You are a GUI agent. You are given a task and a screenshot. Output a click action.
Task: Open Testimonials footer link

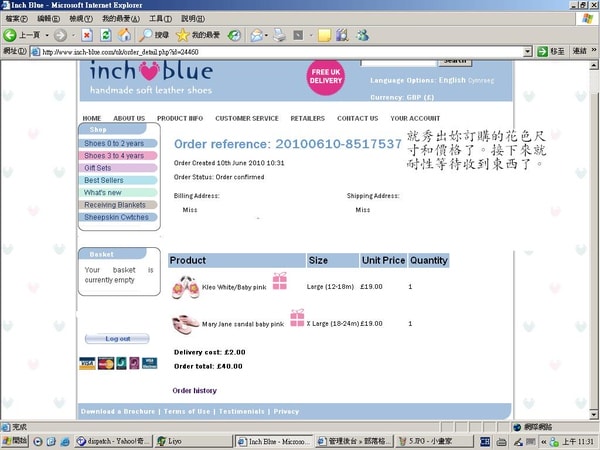241,411
